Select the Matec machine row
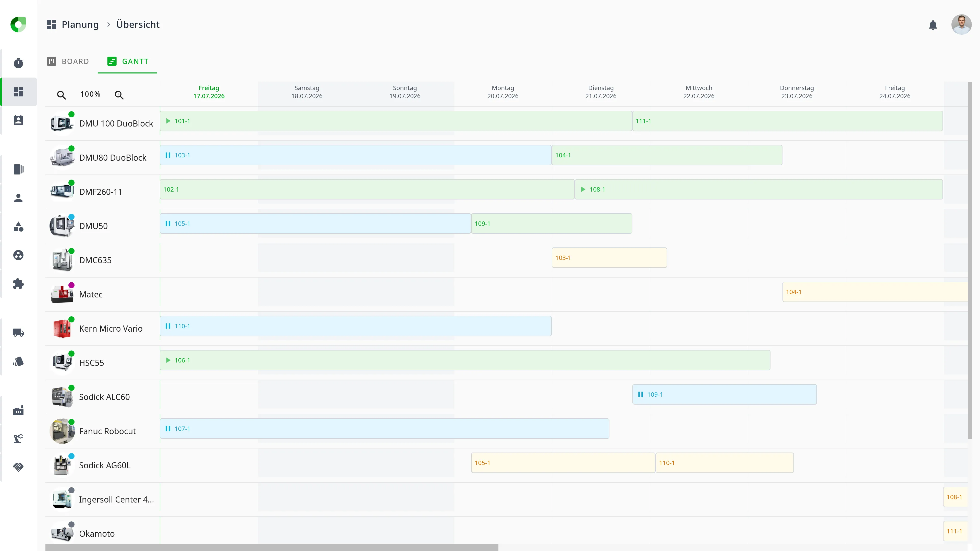Image resolution: width=980 pixels, height=551 pixels. (102, 294)
